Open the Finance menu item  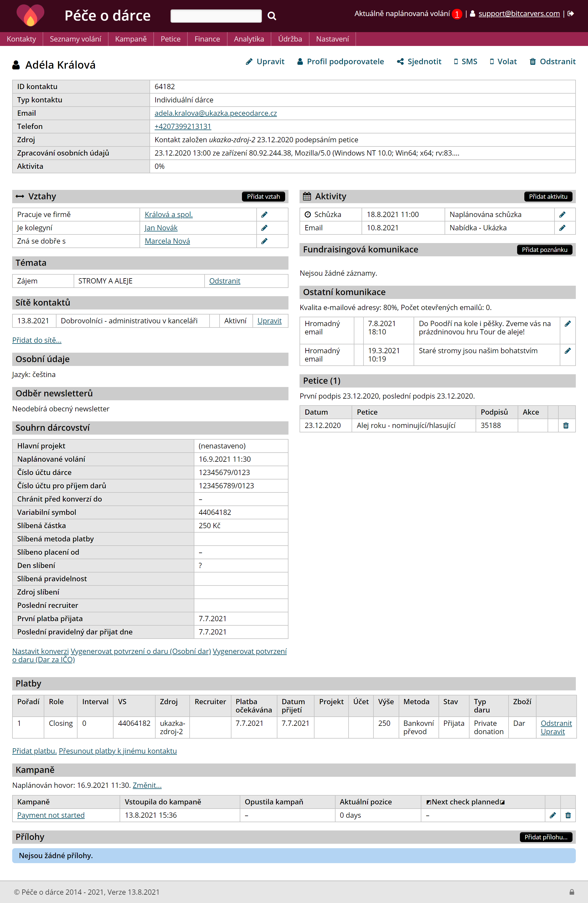click(207, 39)
